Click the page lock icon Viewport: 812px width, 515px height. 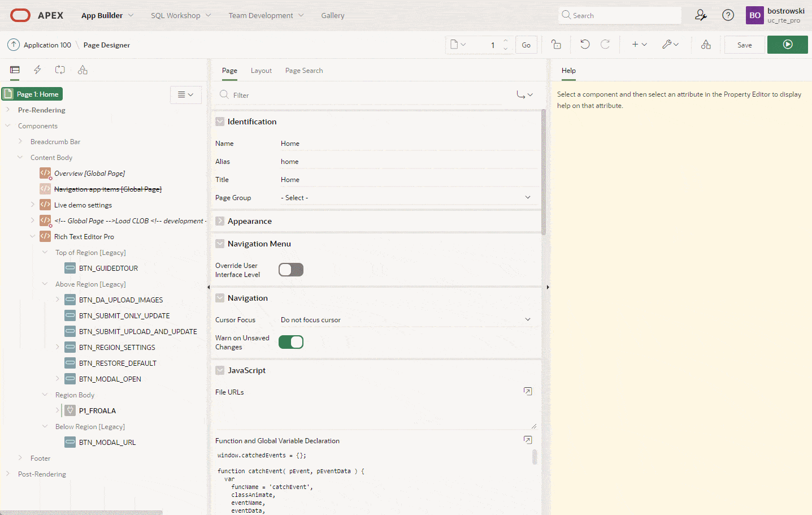point(557,45)
